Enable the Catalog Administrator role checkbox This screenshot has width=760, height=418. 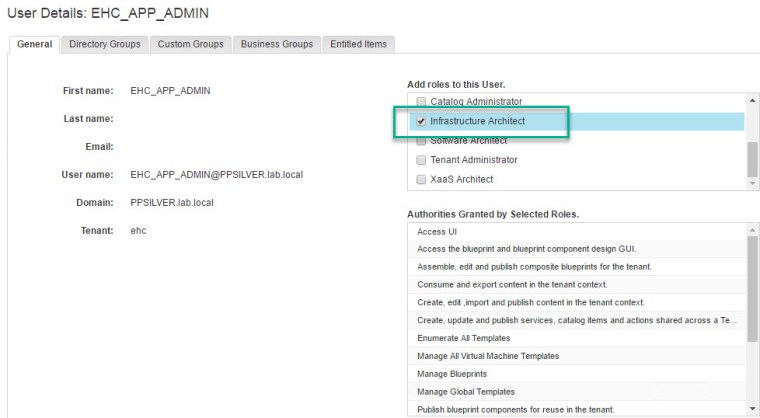(x=422, y=102)
